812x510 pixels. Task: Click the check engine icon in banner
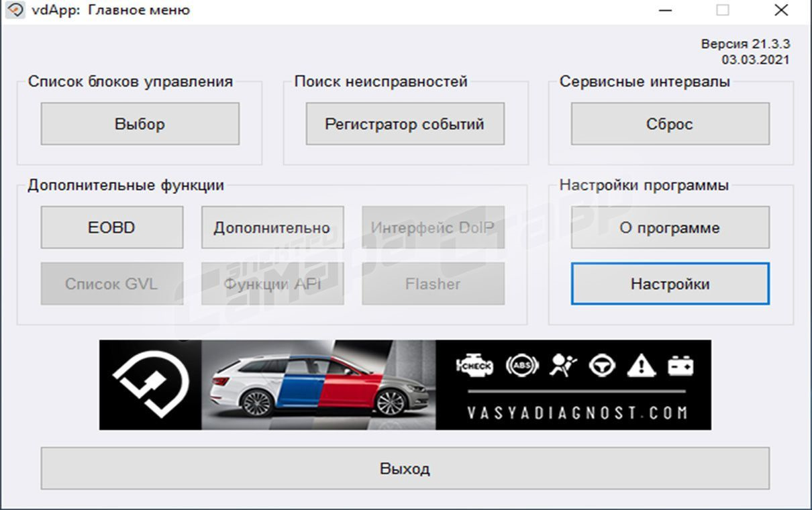tap(475, 366)
